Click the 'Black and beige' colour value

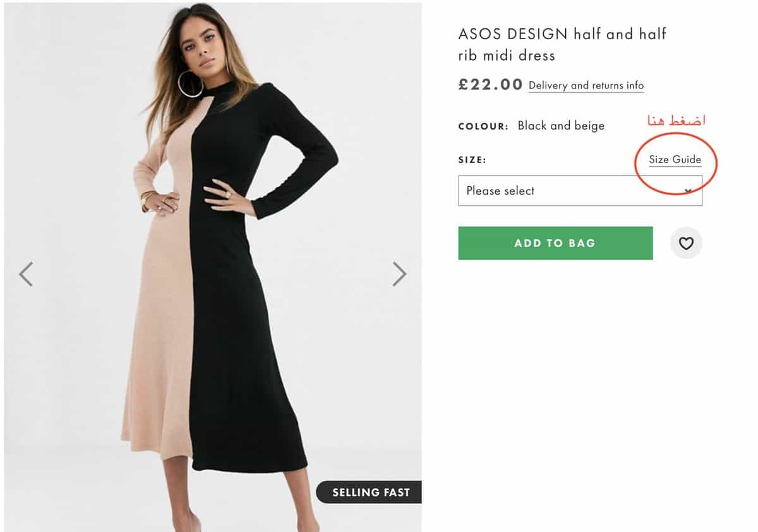pos(561,125)
